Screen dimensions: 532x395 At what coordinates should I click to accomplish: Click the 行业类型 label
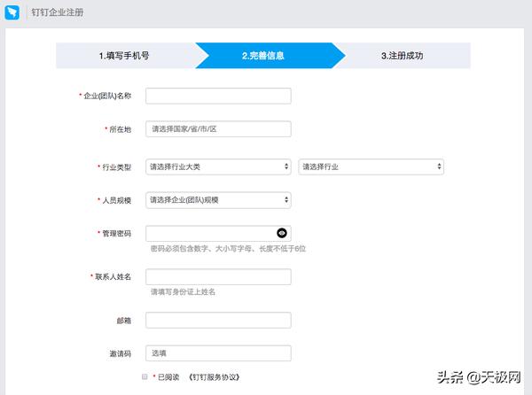[116, 167]
